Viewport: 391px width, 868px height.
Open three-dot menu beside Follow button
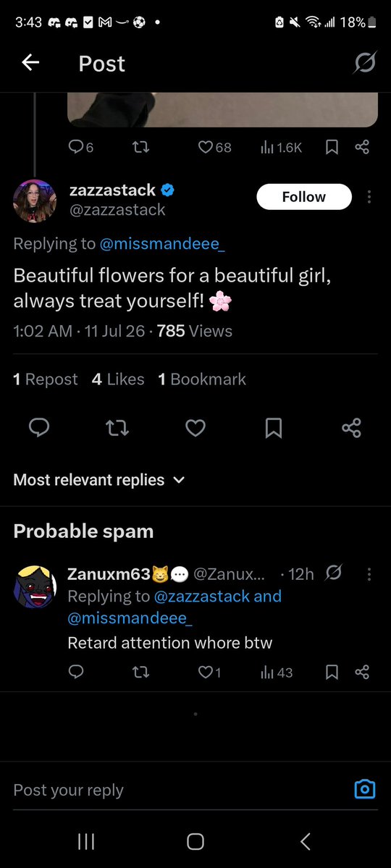click(x=369, y=197)
